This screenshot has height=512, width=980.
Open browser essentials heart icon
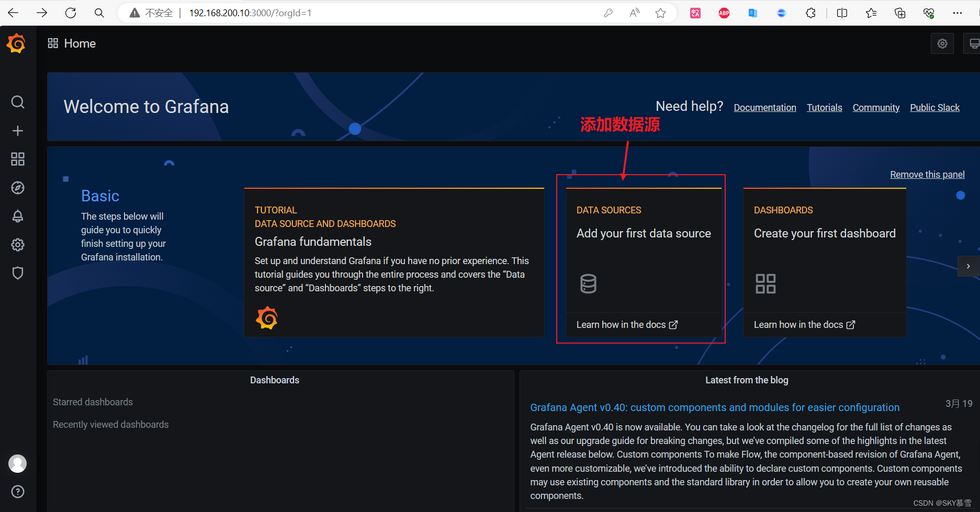(929, 13)
